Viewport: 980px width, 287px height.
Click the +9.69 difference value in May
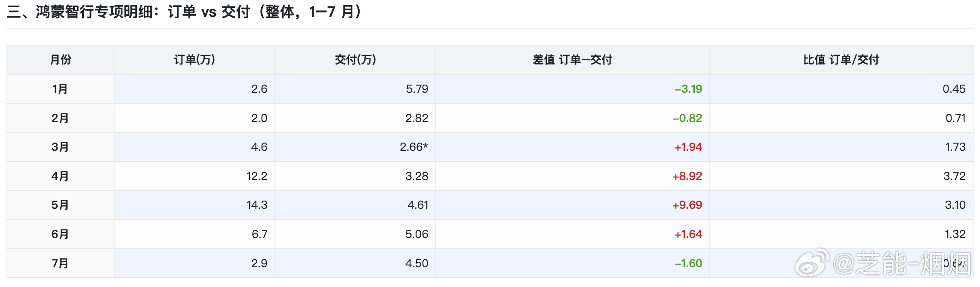tap(687, 205)
